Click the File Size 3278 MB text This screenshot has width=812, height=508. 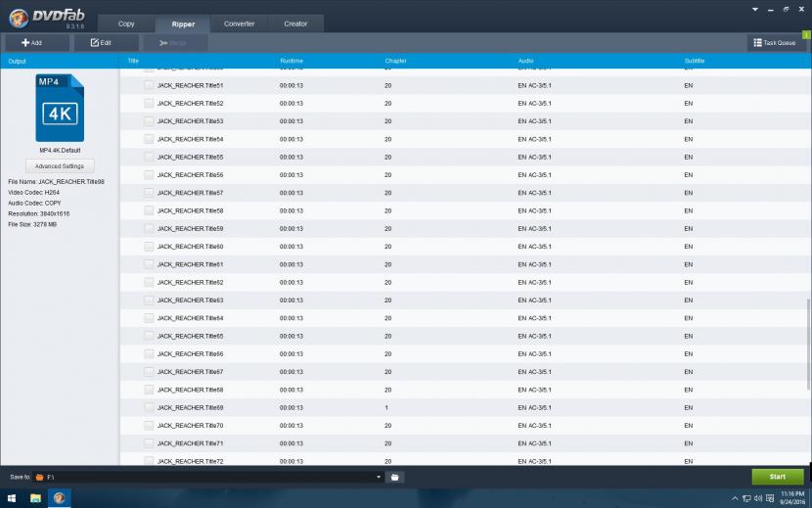point(32,224)
